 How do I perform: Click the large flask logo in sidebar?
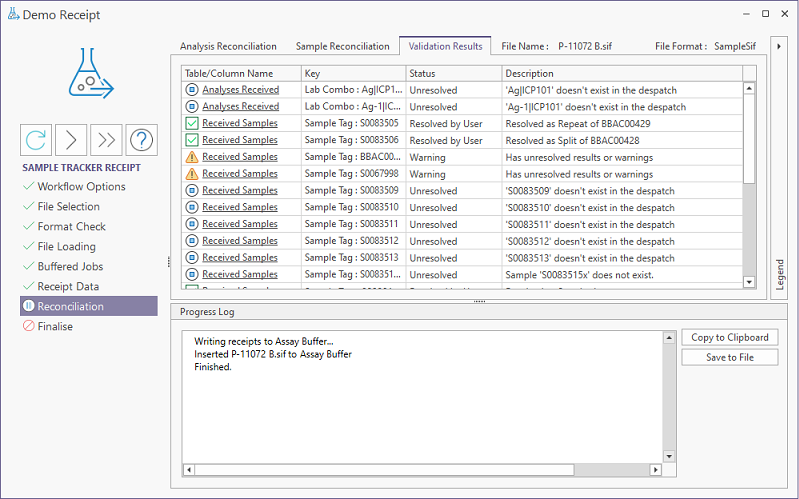point(91,73)
